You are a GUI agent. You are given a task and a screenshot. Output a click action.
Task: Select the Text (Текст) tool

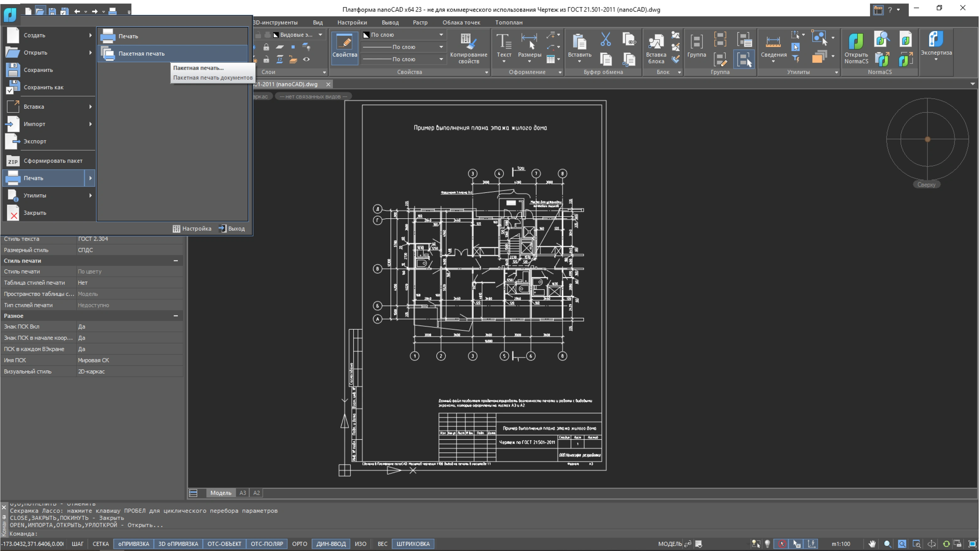[x=504, y=41]
